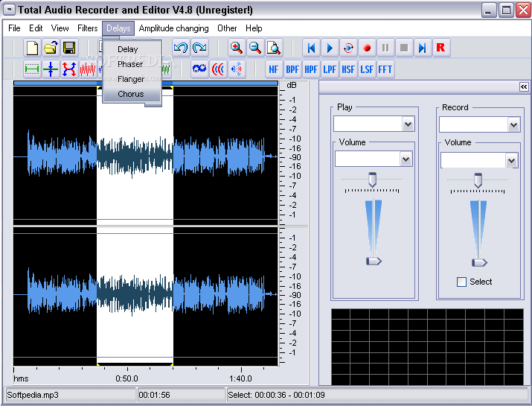Click the red R toolbar button
Image resolution: width=532 pixels, height=406 pixels.
point(440,48)
